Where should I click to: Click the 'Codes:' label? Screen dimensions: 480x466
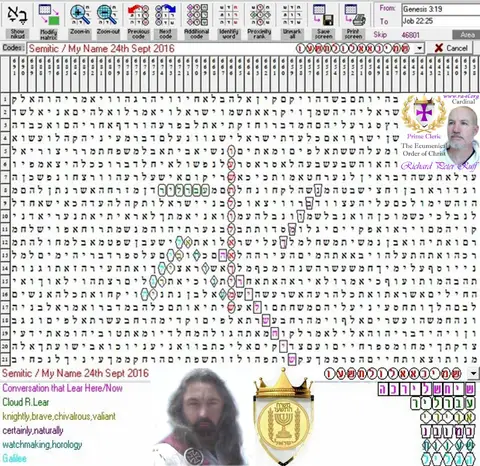tap(13, 48)
